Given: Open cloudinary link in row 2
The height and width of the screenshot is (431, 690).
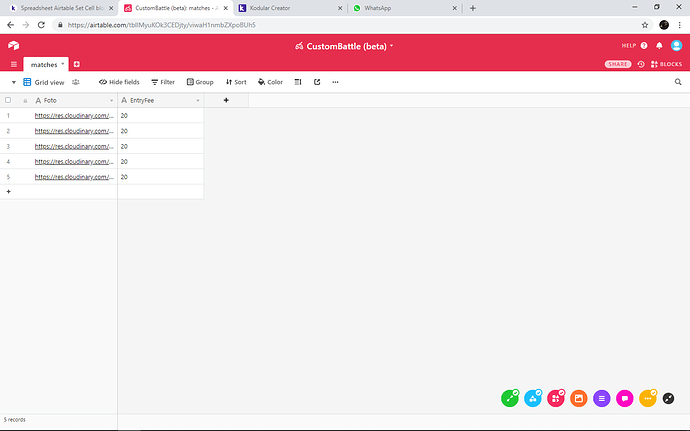Looking at the screenshot, I should [74, 131].
